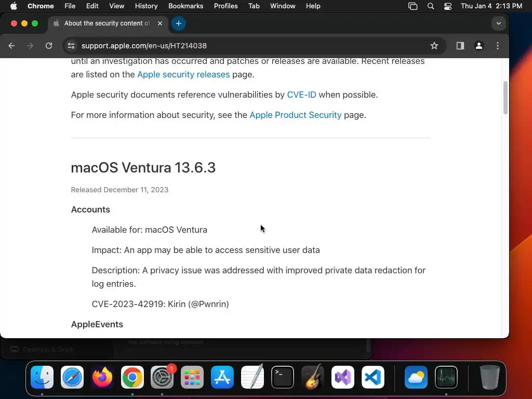Open Activity Monitor from the Dock
Viewport: 532px width, 399px height.
point(446,377)
